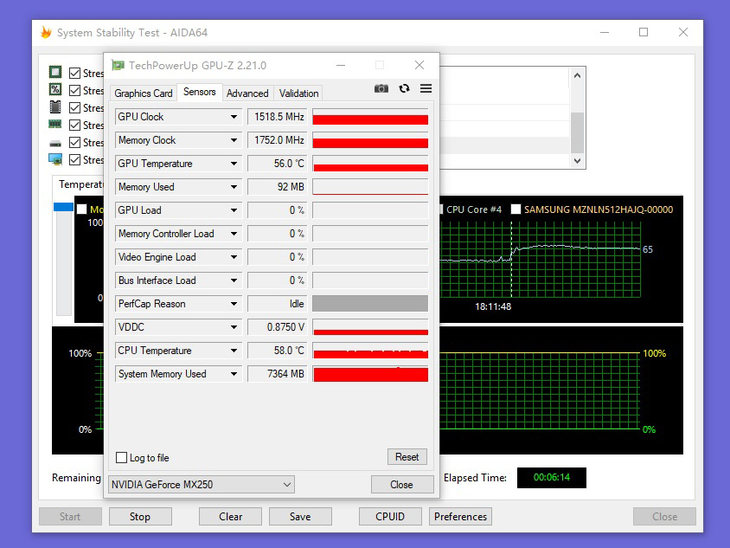Viewport: 730px width, 548px height.
Task: Enable the Log to file checkbox
Action: [x=121, y=458]
